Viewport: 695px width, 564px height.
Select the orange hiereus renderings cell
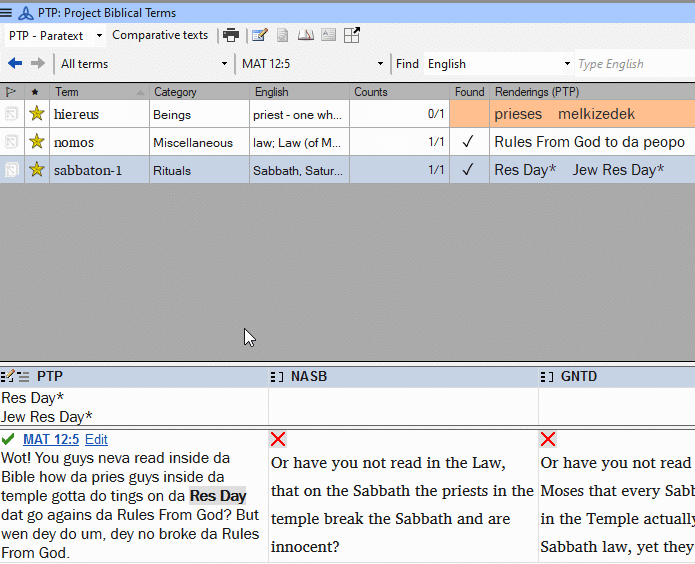pyautogui.click(x=590, y=114)
